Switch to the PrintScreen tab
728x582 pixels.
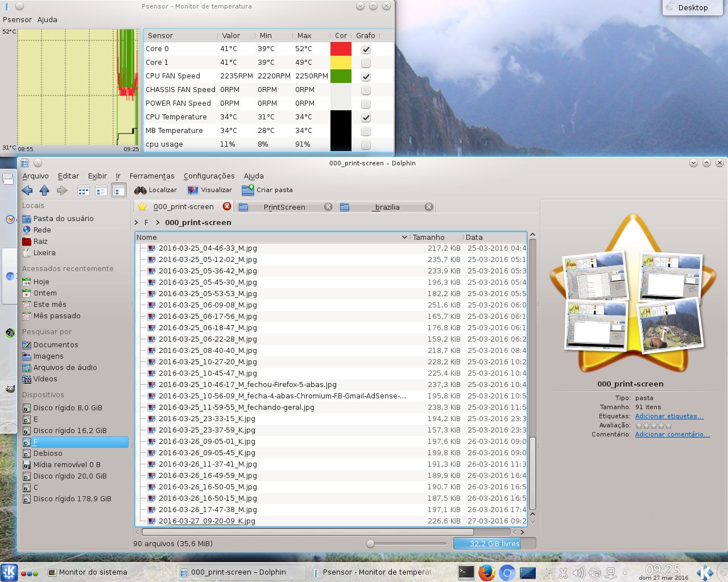click(284, 207)
